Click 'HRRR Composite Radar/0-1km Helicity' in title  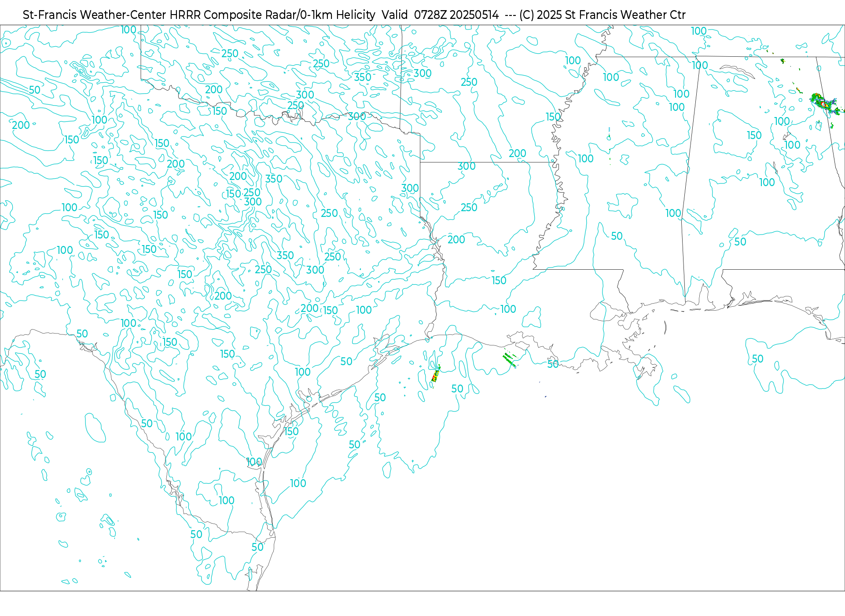(x=272, y=15)
